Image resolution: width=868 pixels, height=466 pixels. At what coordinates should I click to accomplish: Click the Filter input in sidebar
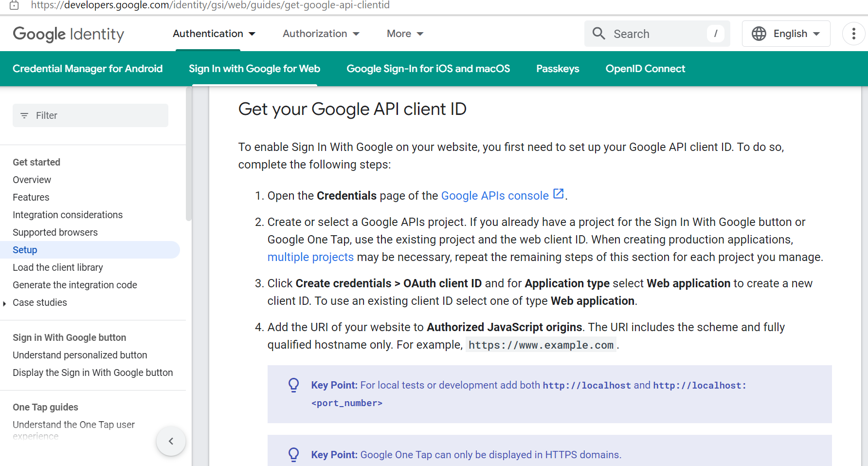[x=90, y=115]
